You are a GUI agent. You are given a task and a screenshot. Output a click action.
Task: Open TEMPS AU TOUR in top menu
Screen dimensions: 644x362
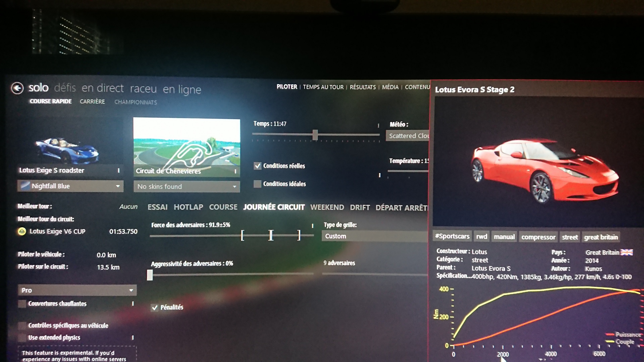[323, 87]
